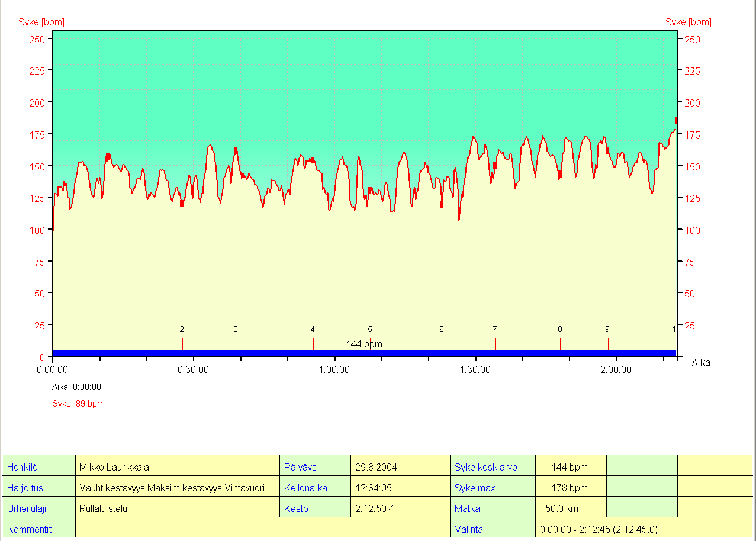Select lap marker 2 on the chart
The width and height of the screenshot is (756, 541).
[x=182, y=343]
